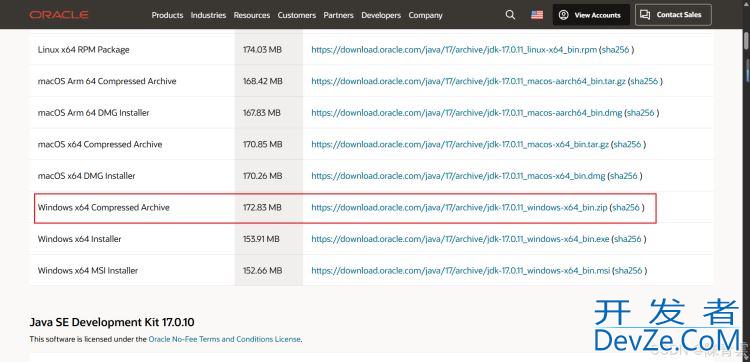Download Windows x64 MSI installer link
Viewport: 750px width, 362px height.
point(461,270)
